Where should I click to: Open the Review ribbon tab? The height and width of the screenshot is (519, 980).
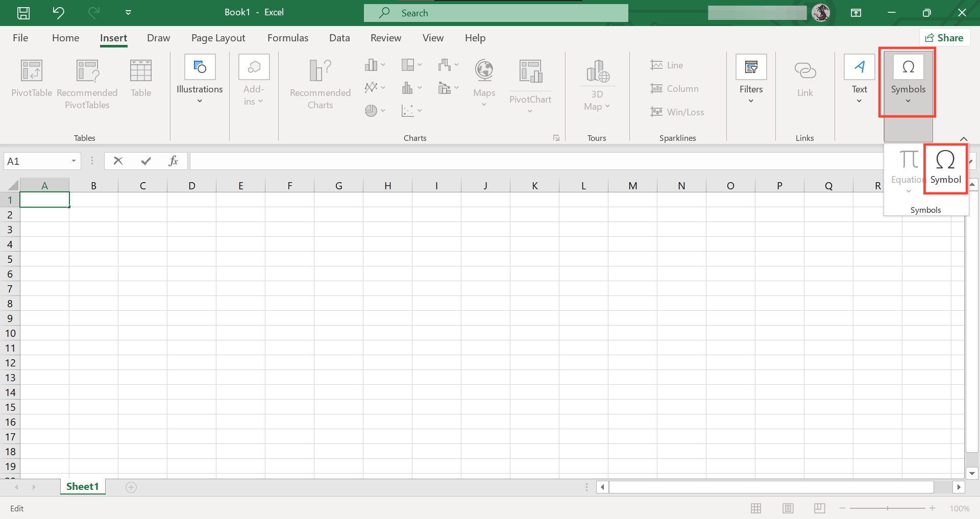tap(386, 37)
